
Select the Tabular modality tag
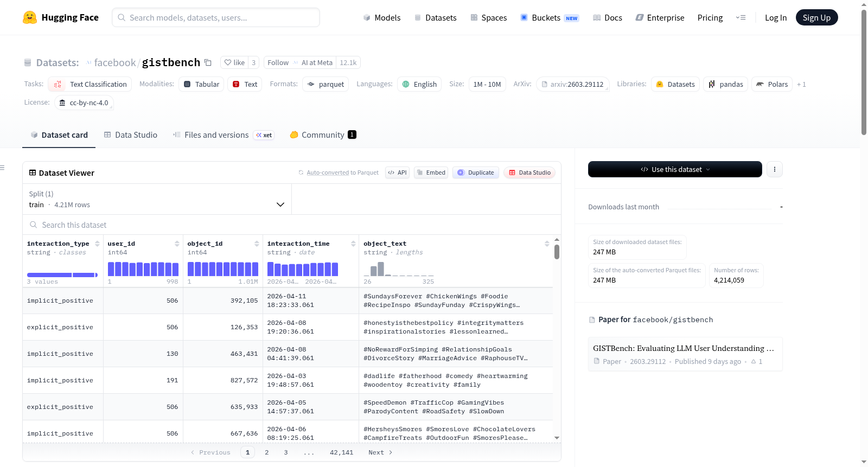201,84
